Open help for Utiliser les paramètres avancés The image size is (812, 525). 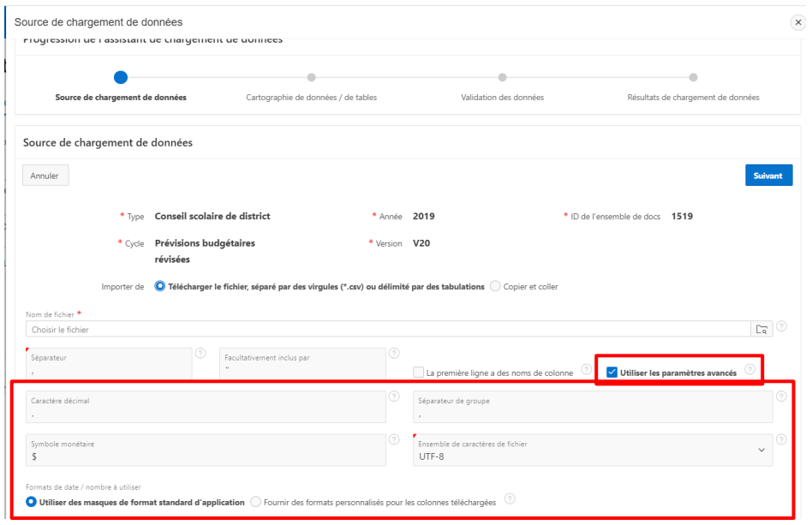point(750,370)
